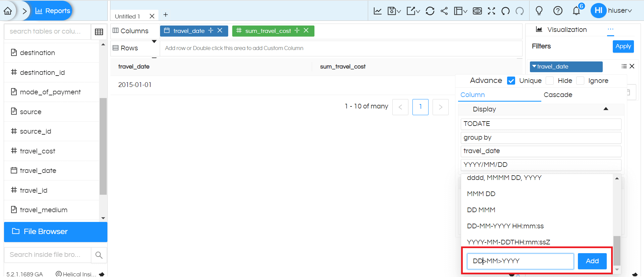Screen dimensions: 644x277
Task: Go to the home icon
Action: pyautogui.click(x=8, y=11)
